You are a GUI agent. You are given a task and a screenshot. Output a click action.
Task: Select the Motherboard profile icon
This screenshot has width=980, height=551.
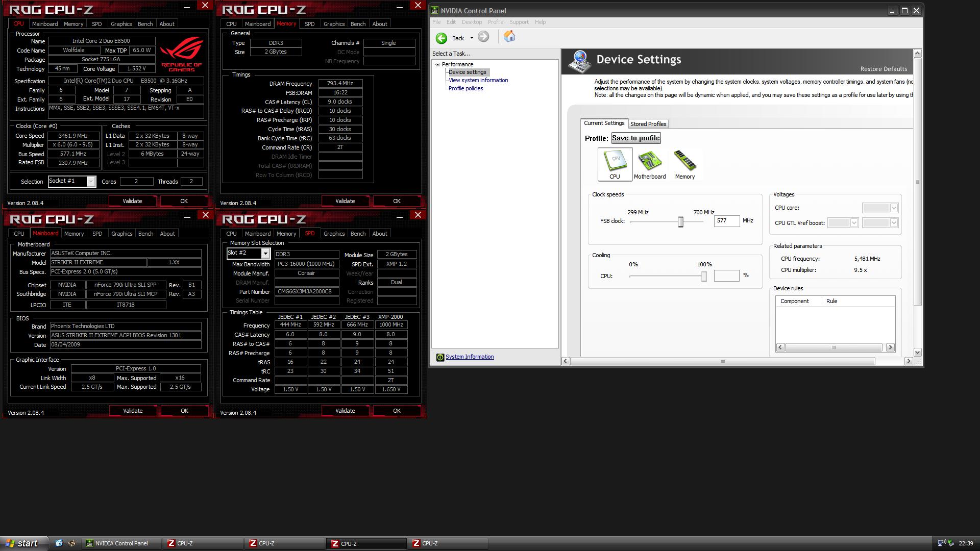pyautogui.click(x=650, y=164)
